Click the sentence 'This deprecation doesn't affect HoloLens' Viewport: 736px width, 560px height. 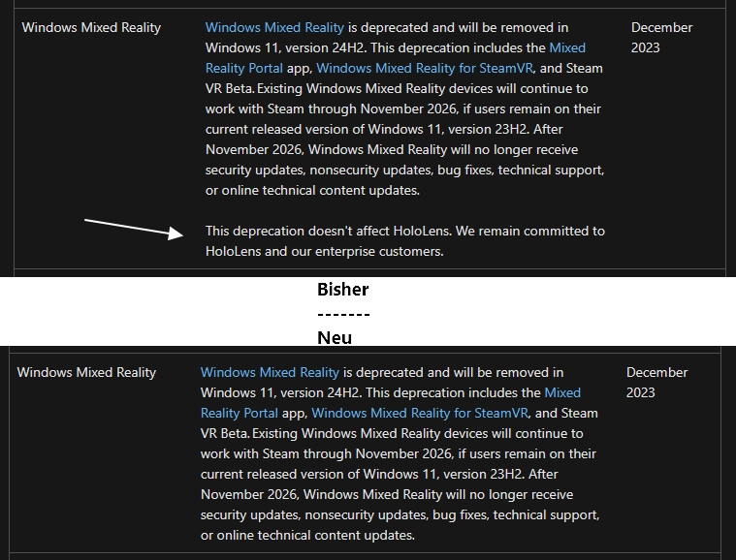(x=329, y=232)
